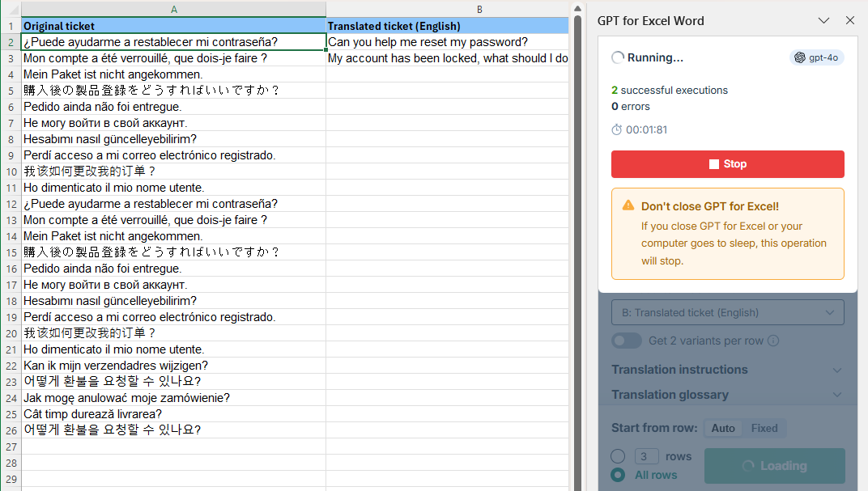Select row 9 cell 'Perdí acceso a mi correo electrónico registrado.'
The width and height of the screenshot is (868, 491).
(174, 155)
